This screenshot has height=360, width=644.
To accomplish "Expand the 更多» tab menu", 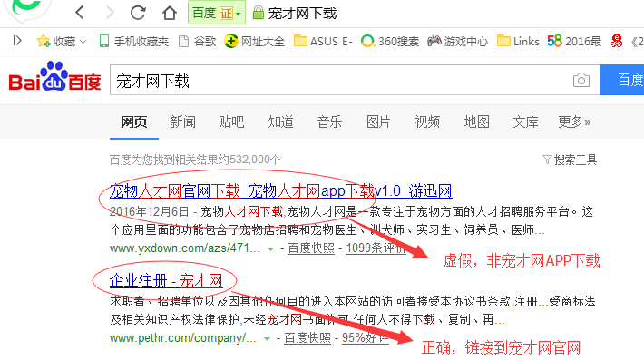I will click(x=574, y=122).
